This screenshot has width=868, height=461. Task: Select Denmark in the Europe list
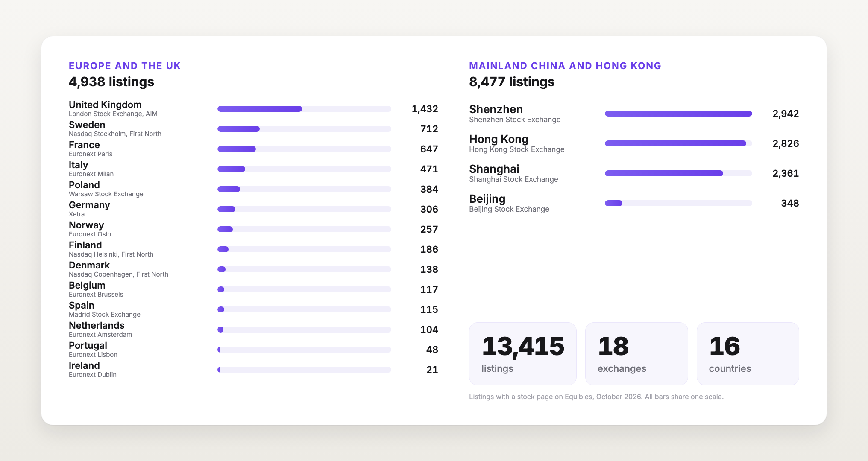pos(89,265)
